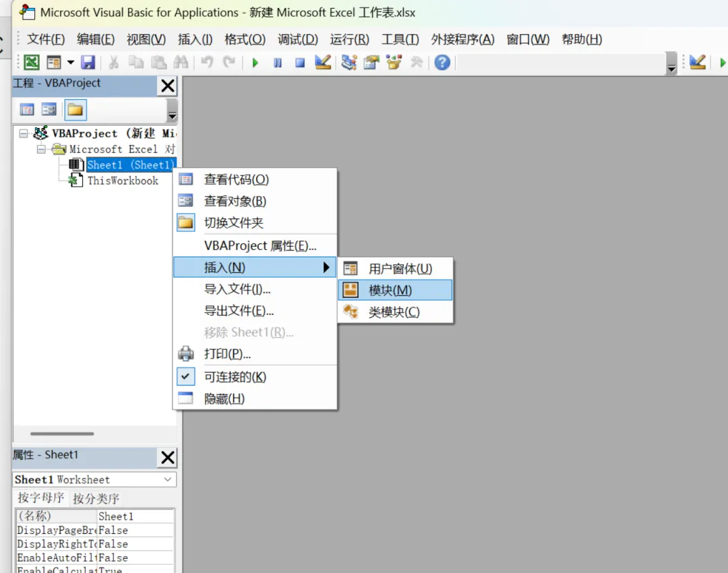Select Sheet1 (Sheet1) in project tree
Screen dimensions: 728x573
pos(131,165)
